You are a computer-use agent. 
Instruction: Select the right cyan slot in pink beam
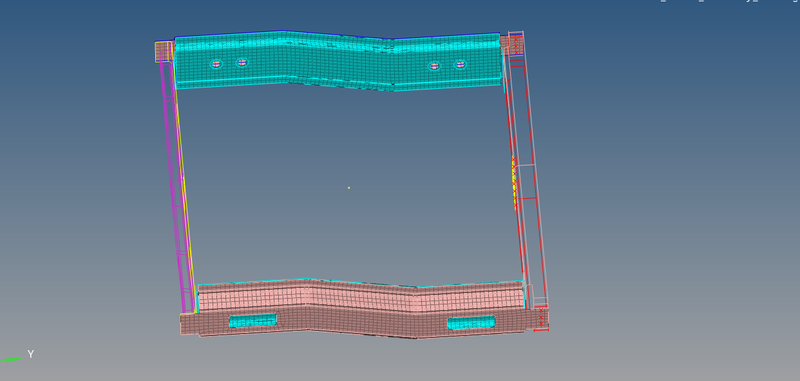[471, 323]
